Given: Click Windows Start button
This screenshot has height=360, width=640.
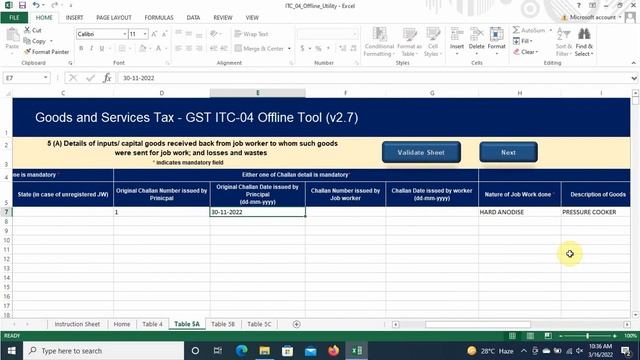Looking at the screenshot, I should 11,351.
